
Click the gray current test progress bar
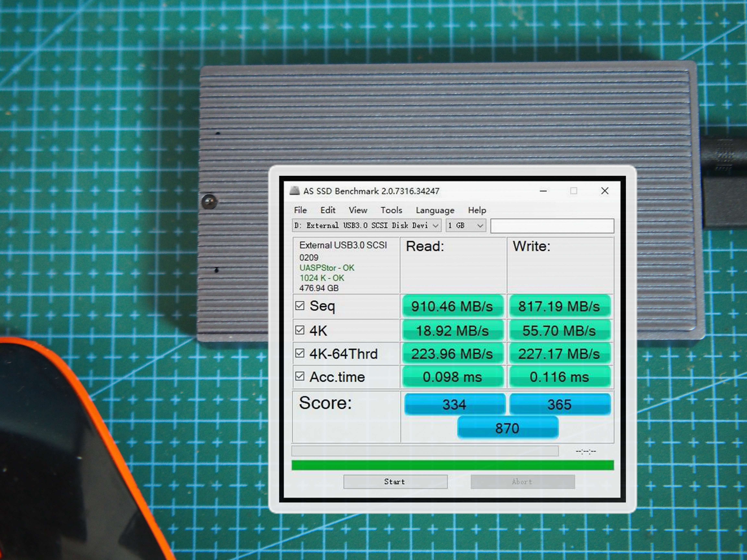(425, 451)
